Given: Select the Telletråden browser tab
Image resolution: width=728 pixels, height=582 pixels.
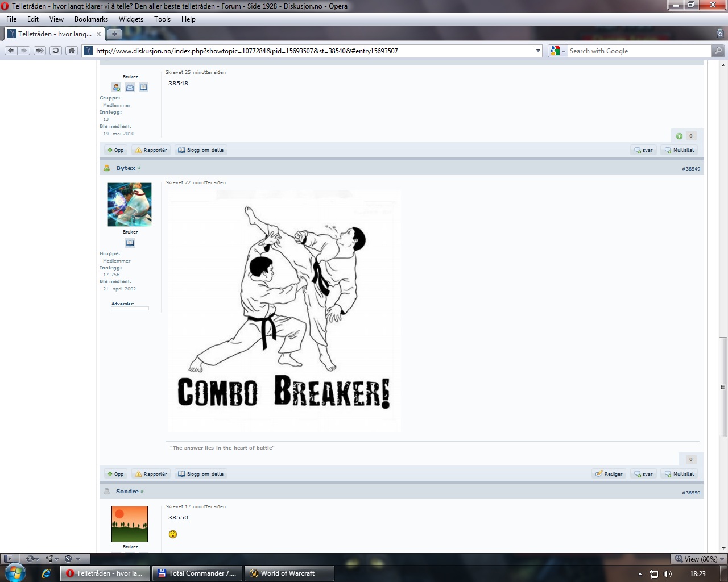Looking at the screenshot, I should 54,34.
